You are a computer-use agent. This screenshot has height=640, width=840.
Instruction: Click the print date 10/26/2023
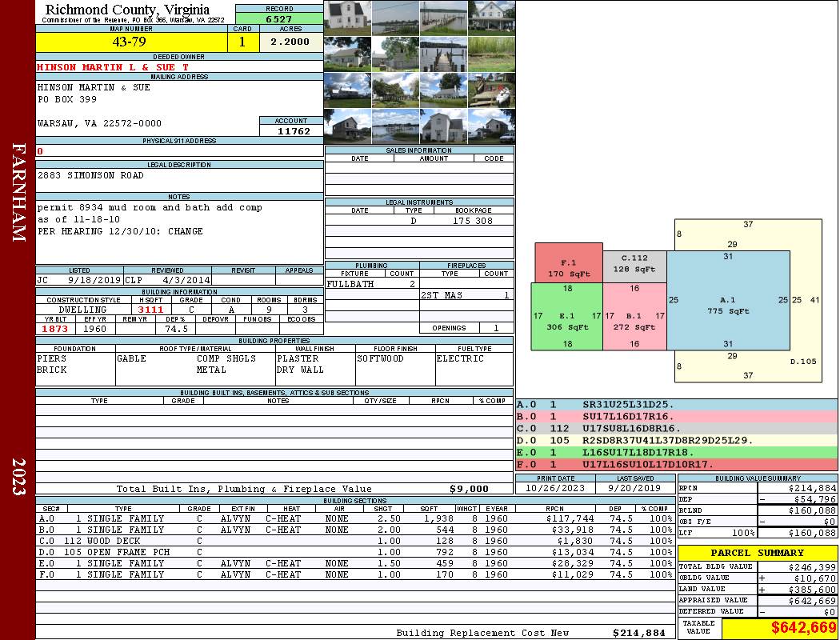(555, 489)
